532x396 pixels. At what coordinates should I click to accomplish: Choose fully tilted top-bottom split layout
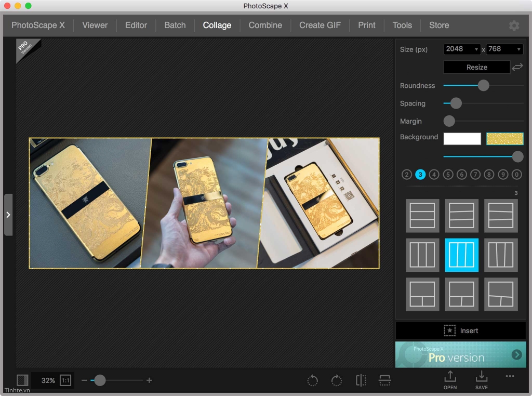coord(501,294)
